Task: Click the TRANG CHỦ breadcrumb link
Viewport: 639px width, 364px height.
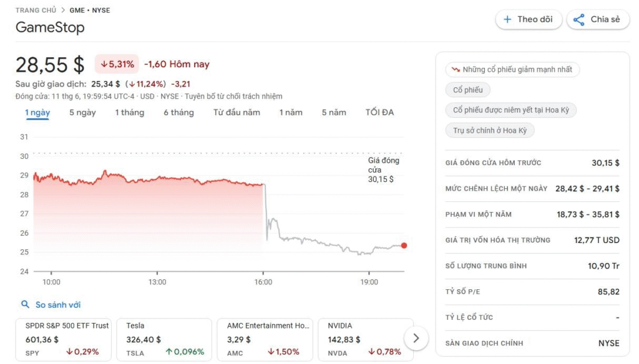Action: (36, 10)
